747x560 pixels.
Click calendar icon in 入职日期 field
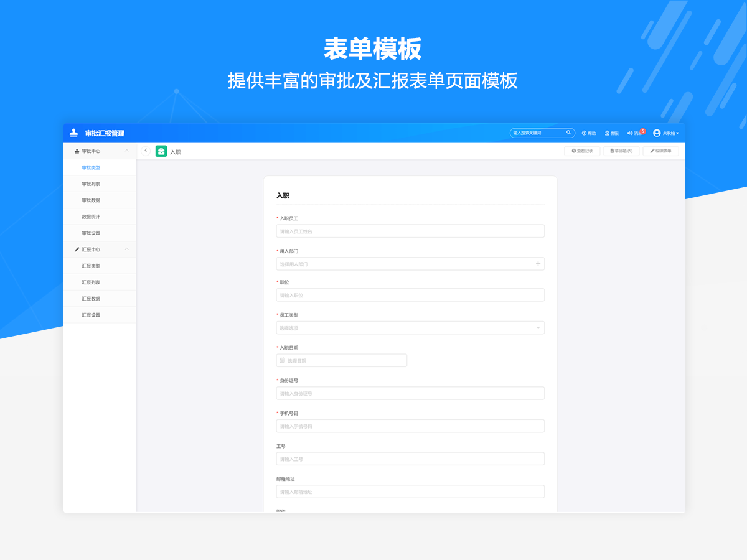(x=283, y=360)
